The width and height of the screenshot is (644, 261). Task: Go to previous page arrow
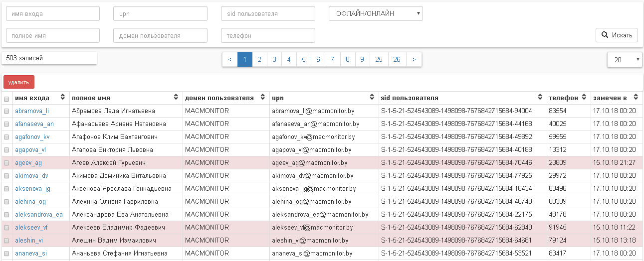coord(230,59)
